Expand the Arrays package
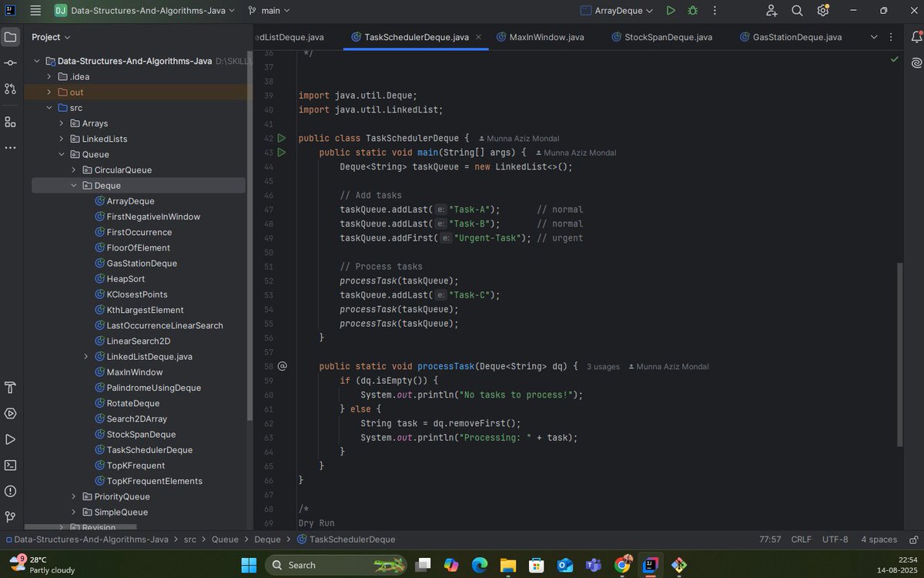The image size is (924, 578). pos(62,123)
